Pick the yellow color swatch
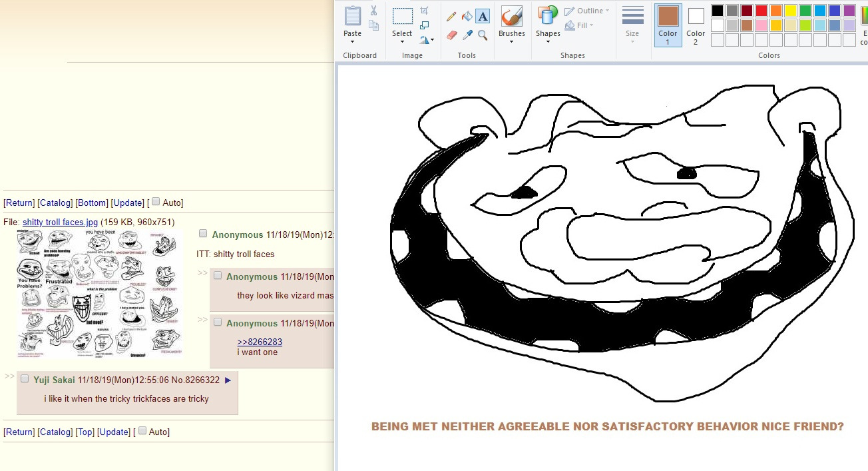868x471 pixels. coord(790,11)
